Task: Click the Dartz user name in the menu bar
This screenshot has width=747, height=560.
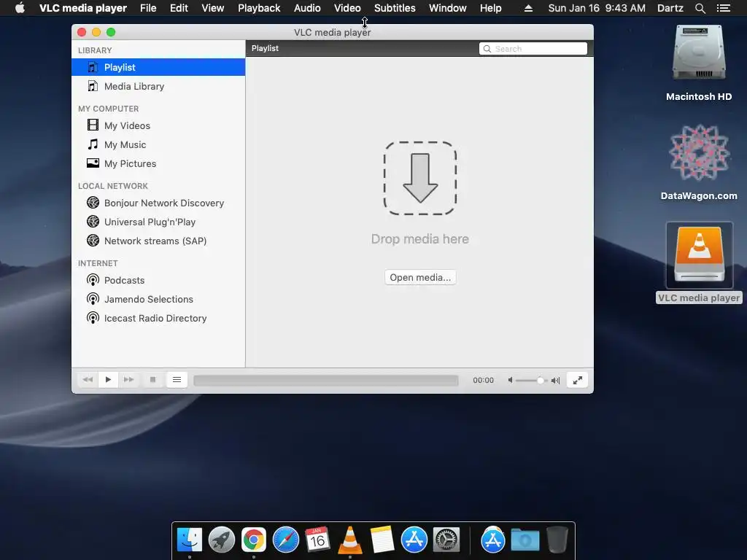Action: (670, 8)
